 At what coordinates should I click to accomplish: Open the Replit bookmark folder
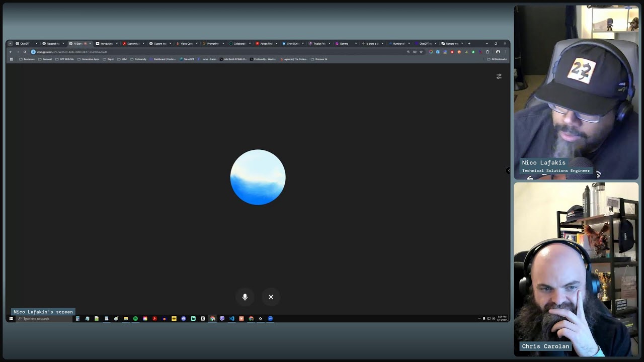click(108, 59)
